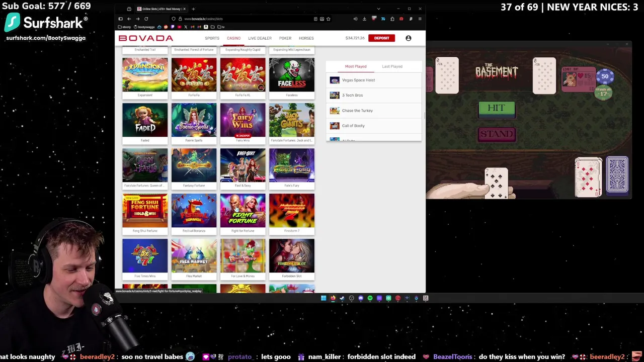Close the Online Slots browser tab
Image resolution: width=644 pixels, height=362 pixels.
coord(185,9)
